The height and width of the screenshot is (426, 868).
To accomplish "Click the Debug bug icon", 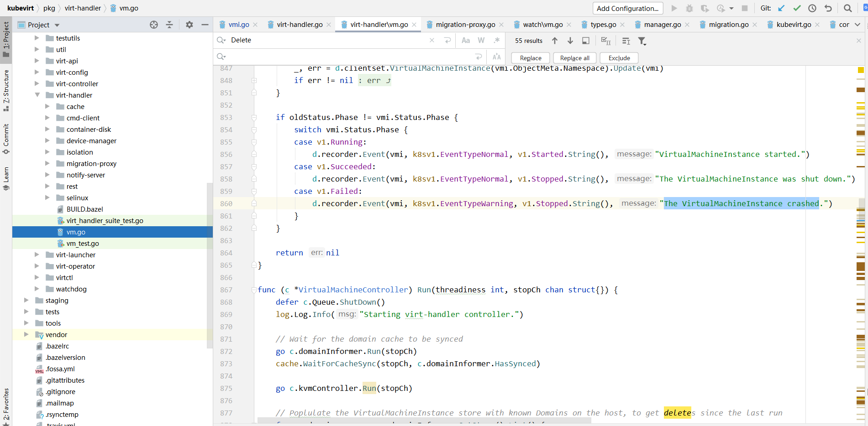I will pos(689,8).
